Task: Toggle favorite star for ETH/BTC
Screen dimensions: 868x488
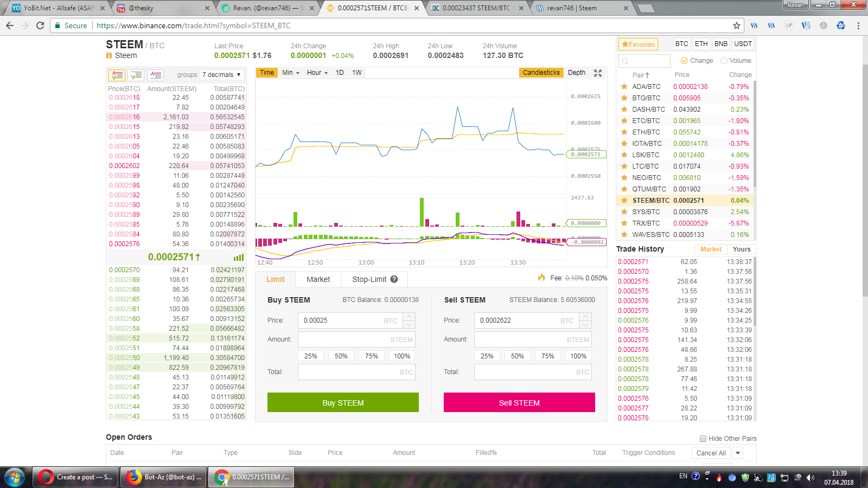Action: (x=624, y=132)
